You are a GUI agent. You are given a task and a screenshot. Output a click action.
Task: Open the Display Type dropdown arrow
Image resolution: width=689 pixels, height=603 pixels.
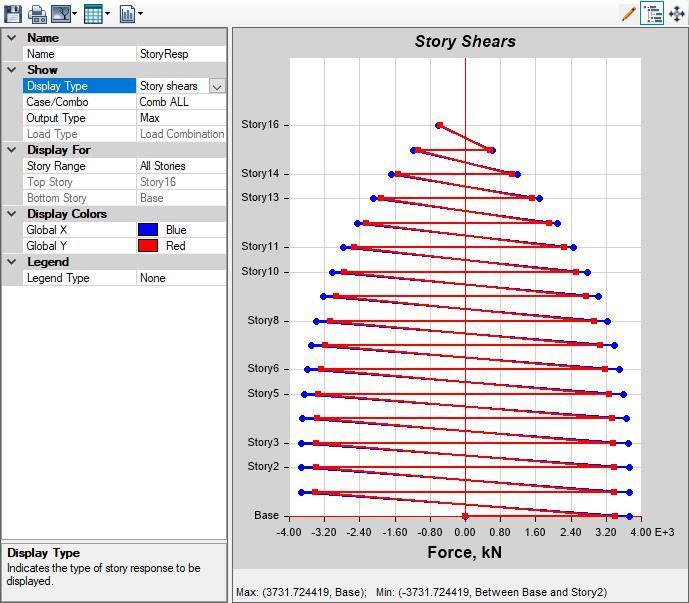[217, 86]
